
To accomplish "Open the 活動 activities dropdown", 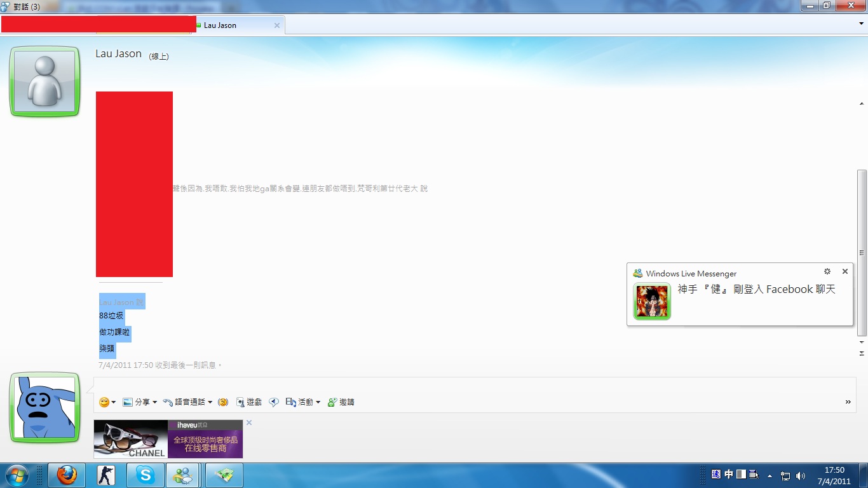I will tap(318, 402).
